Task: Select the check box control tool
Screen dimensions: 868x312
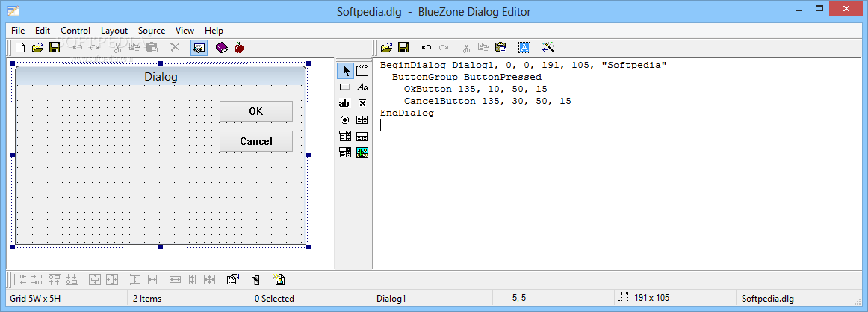Action: click(362, 103)
